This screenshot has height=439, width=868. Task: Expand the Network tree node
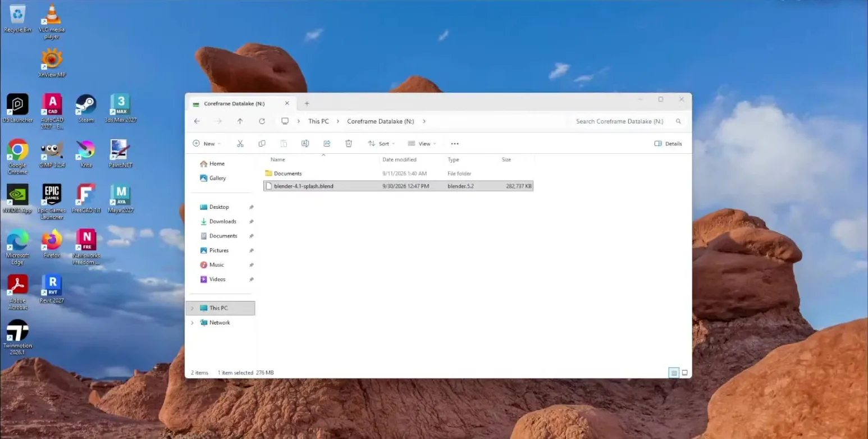(192, 323)
